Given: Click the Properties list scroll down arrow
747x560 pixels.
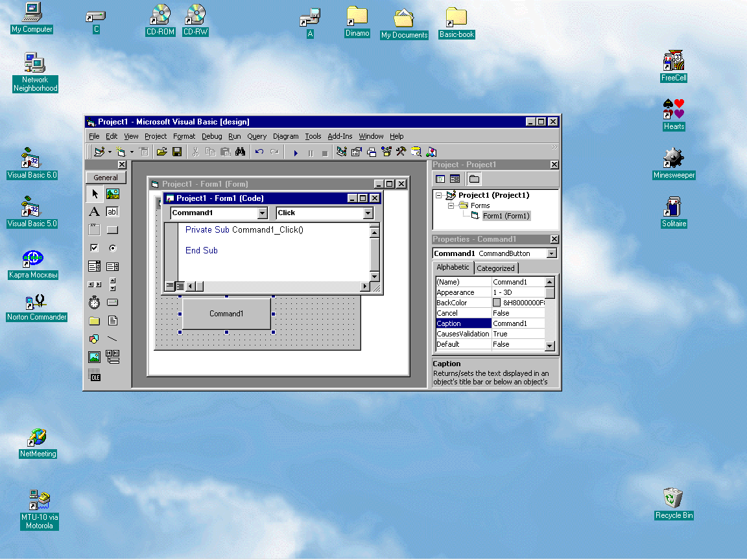Looking at the screenshot, I should [550, 346].
